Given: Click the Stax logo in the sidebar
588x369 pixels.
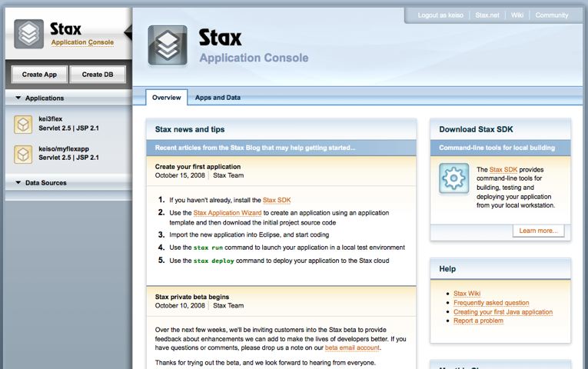Looking at the screenshot, I should 29,34.
